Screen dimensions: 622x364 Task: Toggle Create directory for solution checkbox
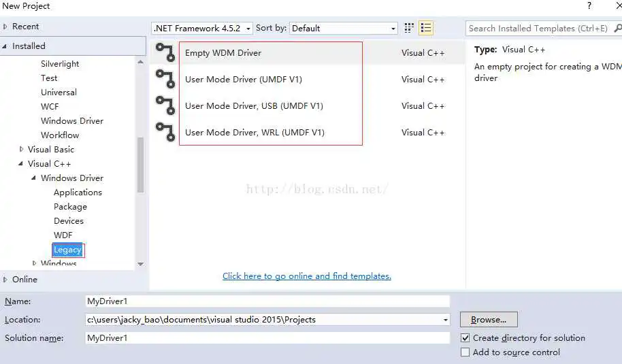465,338
